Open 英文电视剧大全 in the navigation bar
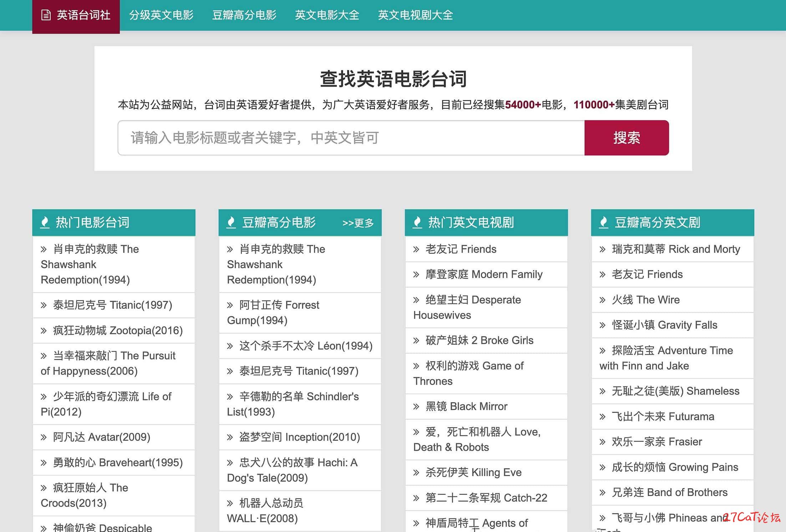786x532 pixels. 416,15
